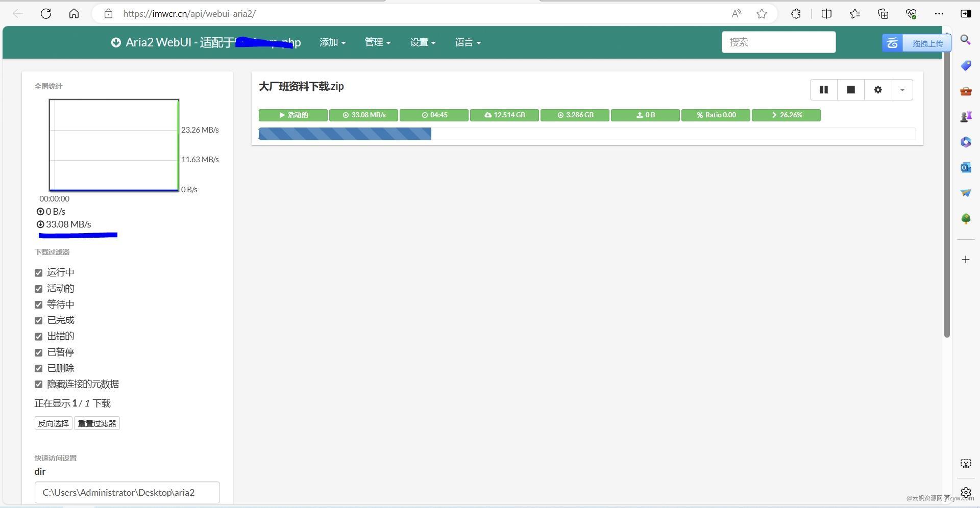Reload the page with browser refresh

46,14
